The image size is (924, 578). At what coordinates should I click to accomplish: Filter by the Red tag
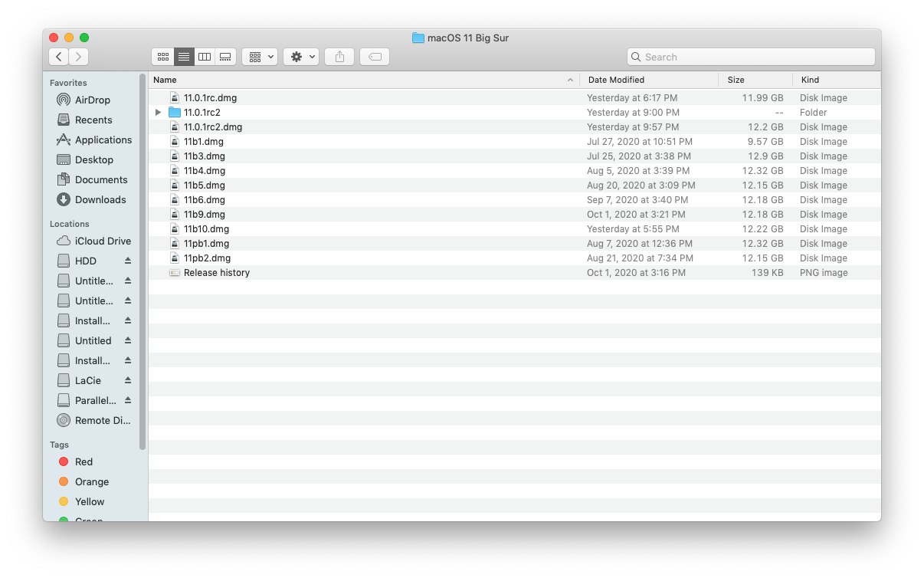[x=84, y=461]
